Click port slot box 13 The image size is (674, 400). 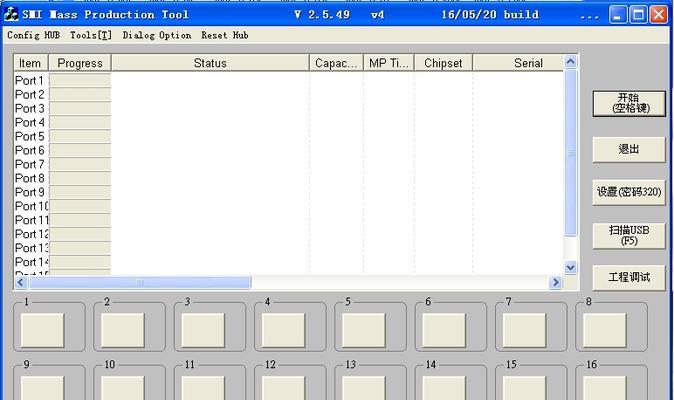coord(364,388)
